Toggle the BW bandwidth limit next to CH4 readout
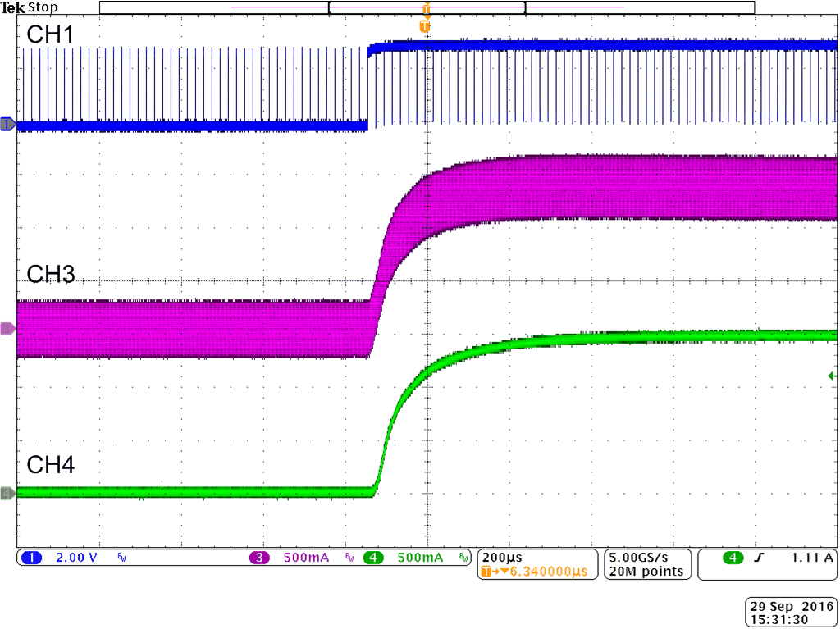 pos(463,558)
